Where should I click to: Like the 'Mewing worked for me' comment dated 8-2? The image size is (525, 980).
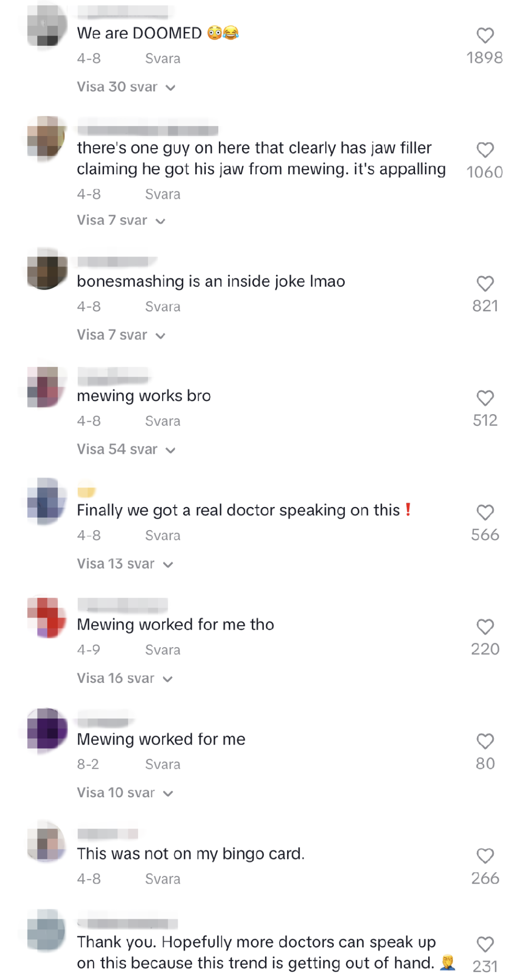pos(485,742)
